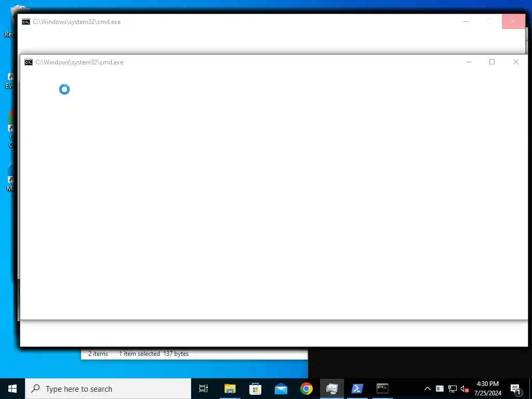Select the active highlighted taskbar application icon
This screenshot has width=532, height=399.
(332, 389)
